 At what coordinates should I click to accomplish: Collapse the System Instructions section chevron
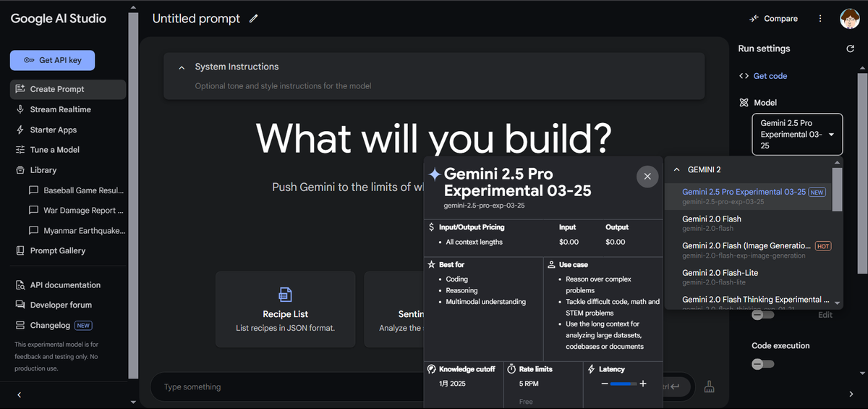click(x=182, y=67)
